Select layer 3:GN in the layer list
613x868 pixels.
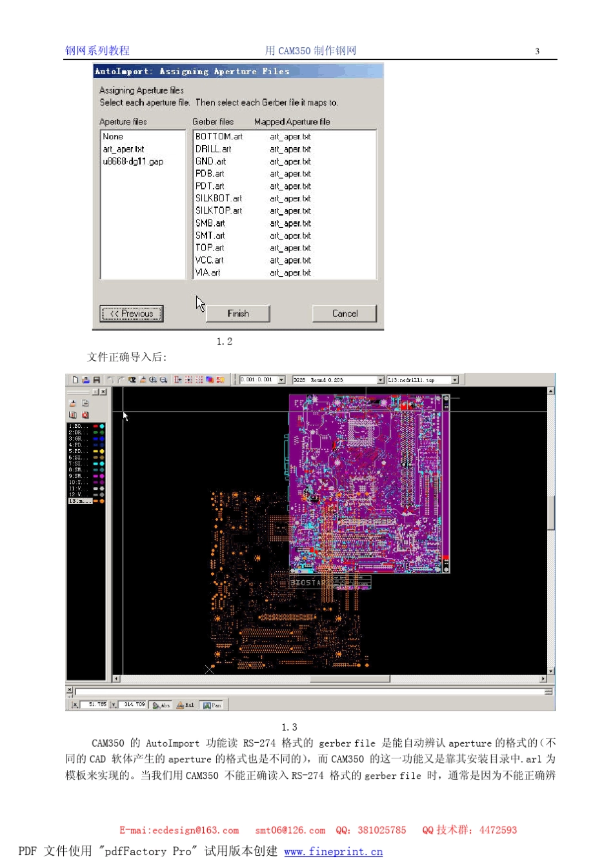79,439
